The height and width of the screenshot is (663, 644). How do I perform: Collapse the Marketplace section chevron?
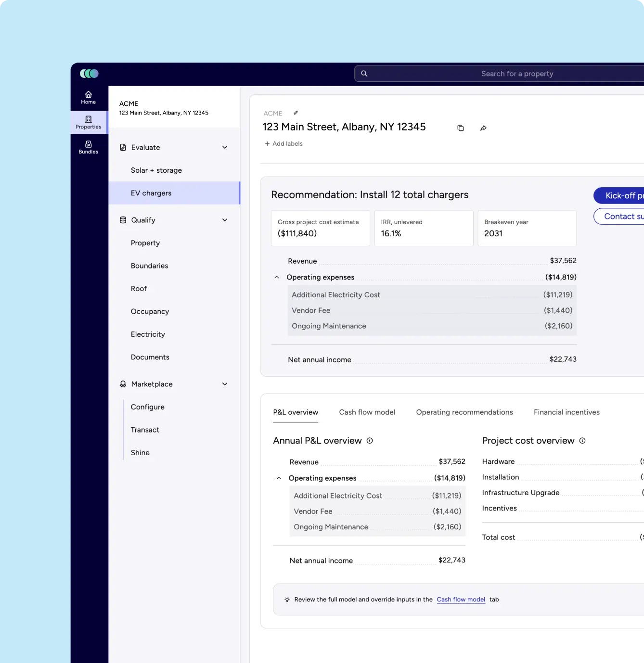tap(225, 384)
